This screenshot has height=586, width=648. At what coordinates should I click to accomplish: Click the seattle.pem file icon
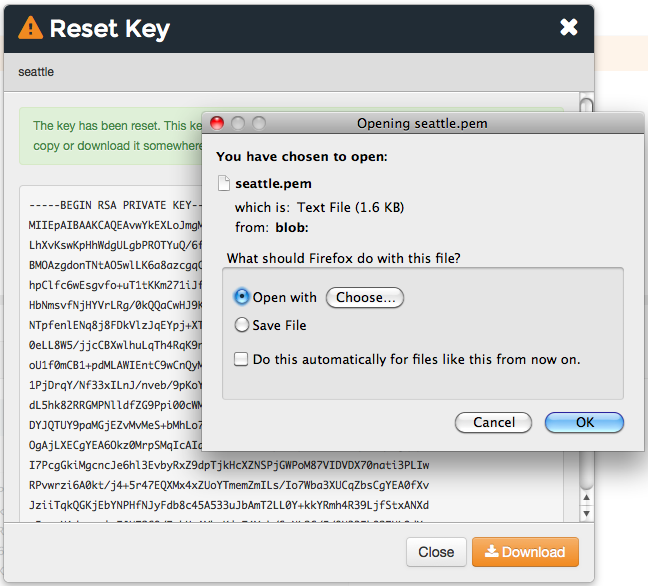224,184
